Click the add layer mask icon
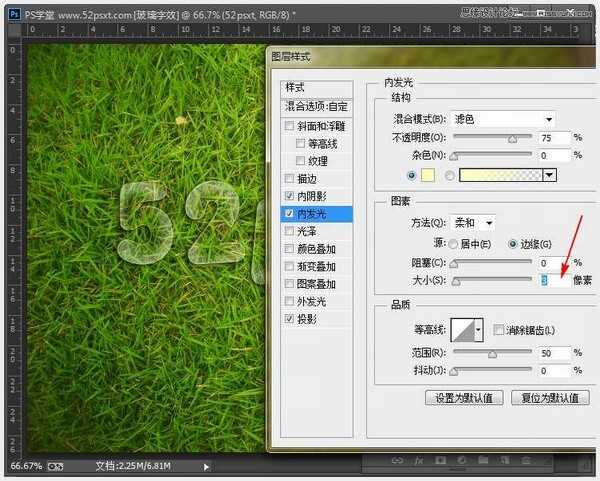Viewport: 600px width, 481px height. (439, 460)
